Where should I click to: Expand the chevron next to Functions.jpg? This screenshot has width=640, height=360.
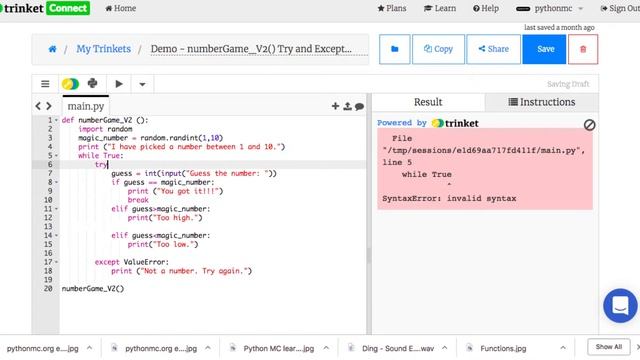[563, 348]
